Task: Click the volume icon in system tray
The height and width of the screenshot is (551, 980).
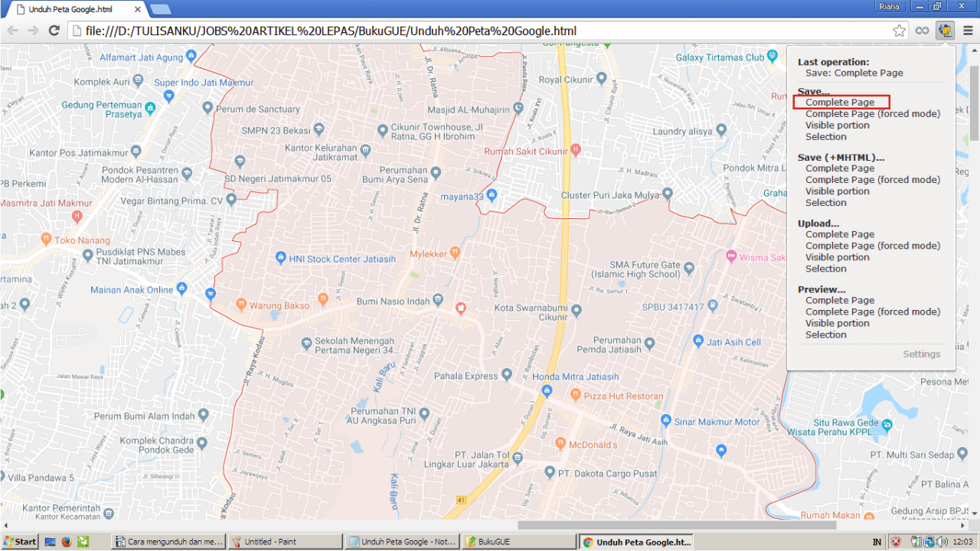Action: (941, 542)
